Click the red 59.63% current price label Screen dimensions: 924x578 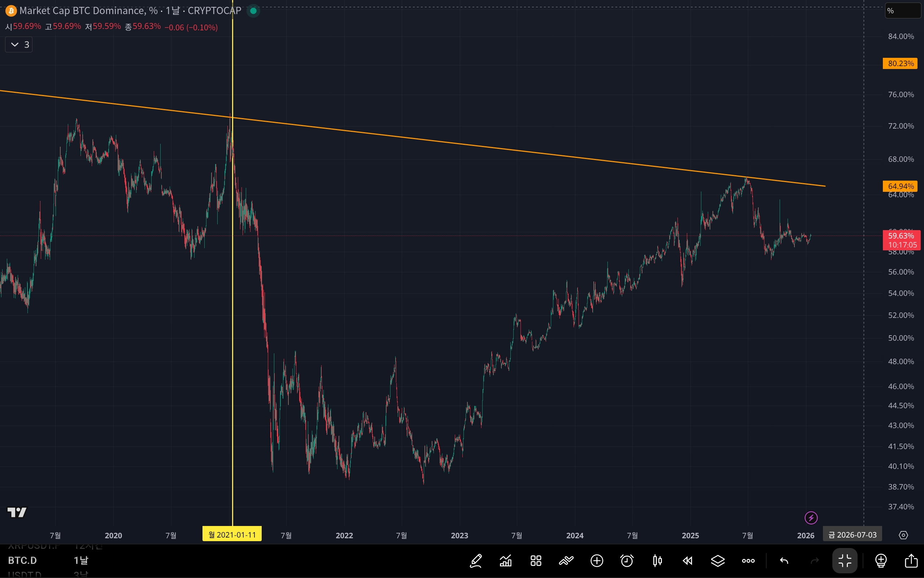click(x=902, y=241)
